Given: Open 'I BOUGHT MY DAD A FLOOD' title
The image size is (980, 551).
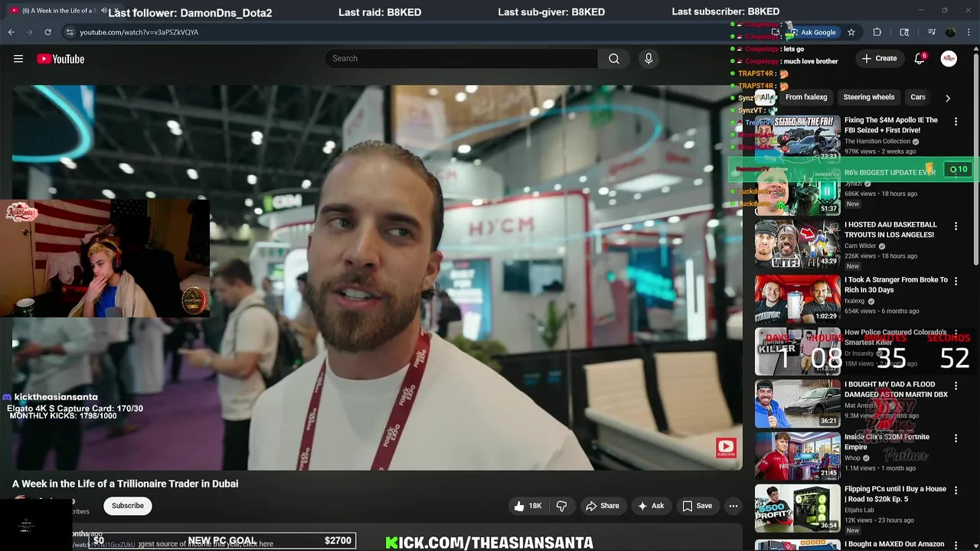Looking at the screenshot, I should pos(896,390).
